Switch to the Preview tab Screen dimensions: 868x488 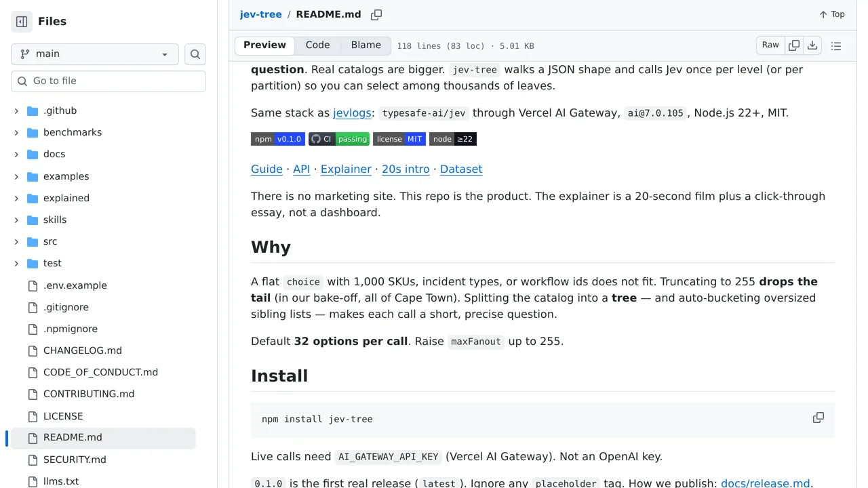(x=264, y=45)
